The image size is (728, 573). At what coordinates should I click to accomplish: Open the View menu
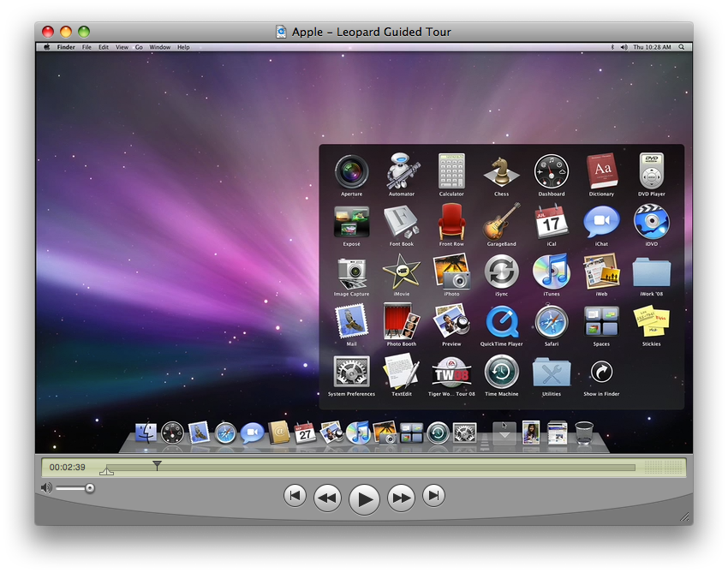[122, 47]
